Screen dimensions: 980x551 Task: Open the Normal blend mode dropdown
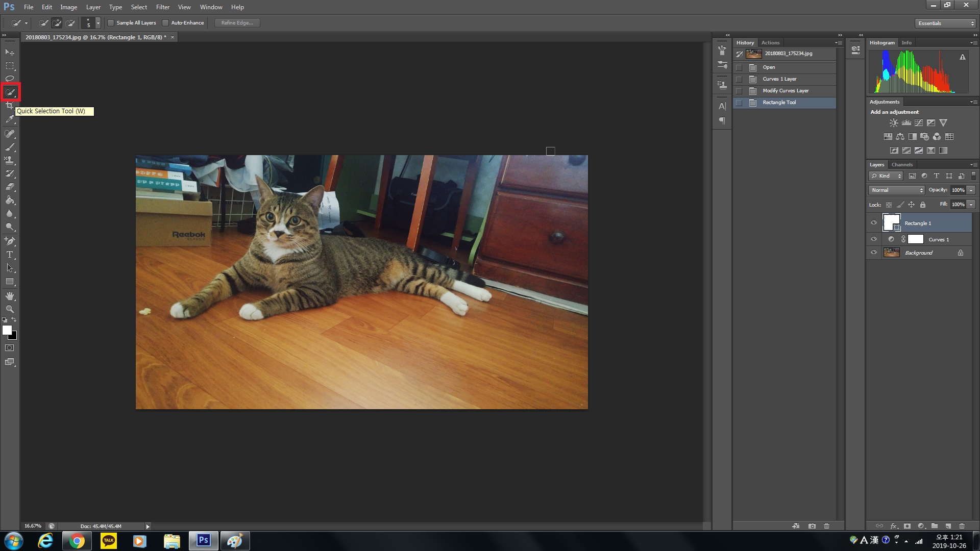(x=896, y=190)
